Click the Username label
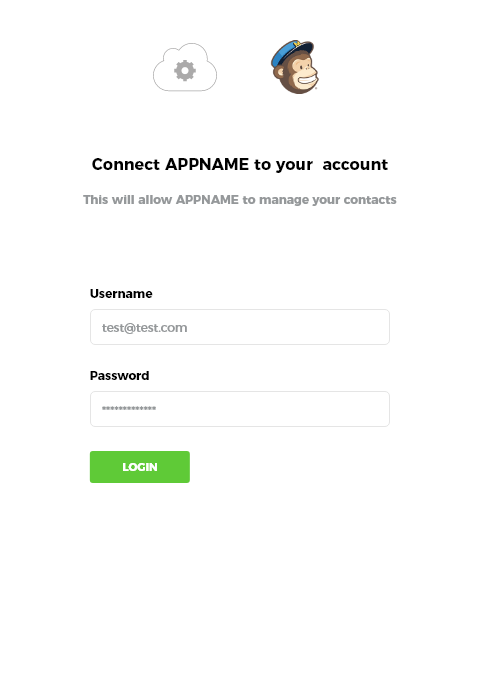 tap(121, 294)
